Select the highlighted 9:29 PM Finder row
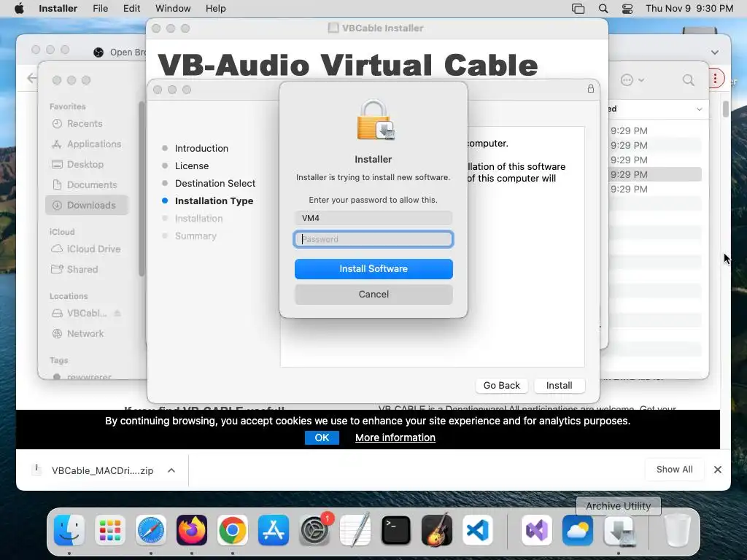This screenshot has width=747, height=560. (656, 174)
